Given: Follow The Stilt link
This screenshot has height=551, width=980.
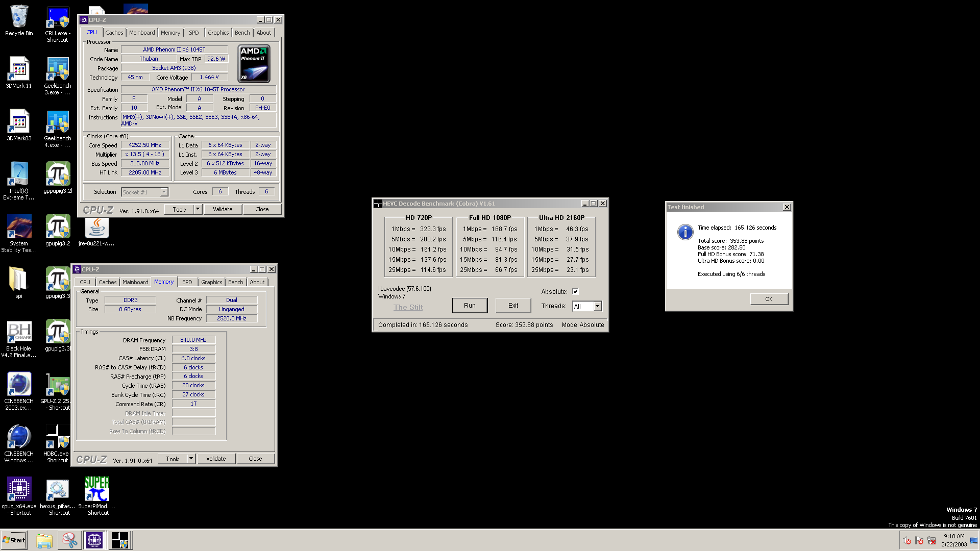Looking at the screenshot, I should [x=408, y=307].
